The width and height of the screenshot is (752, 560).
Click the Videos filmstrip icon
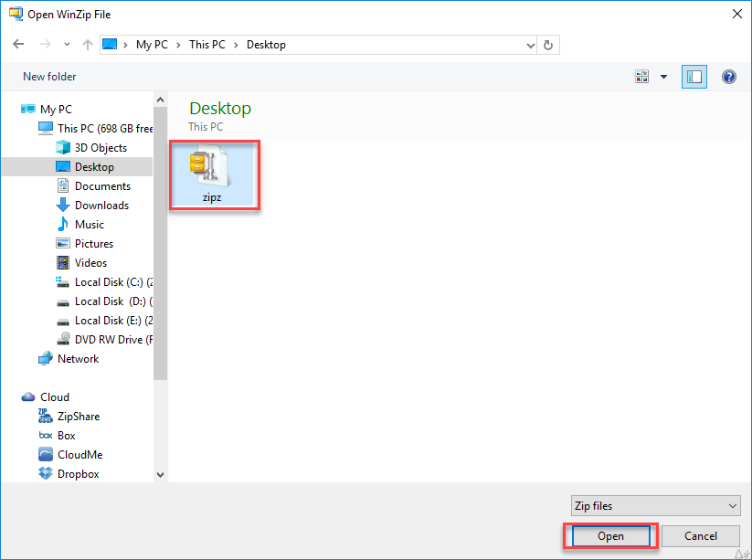click(x=63, y=262)
